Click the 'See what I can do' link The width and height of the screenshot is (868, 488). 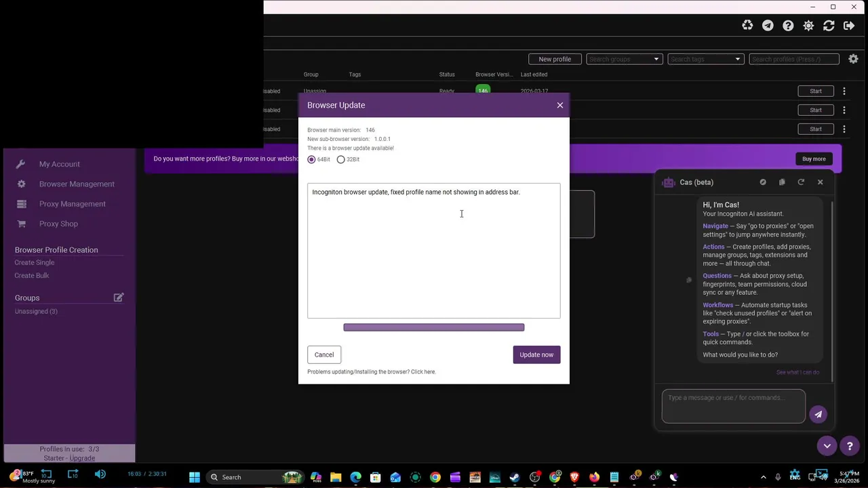797,372
